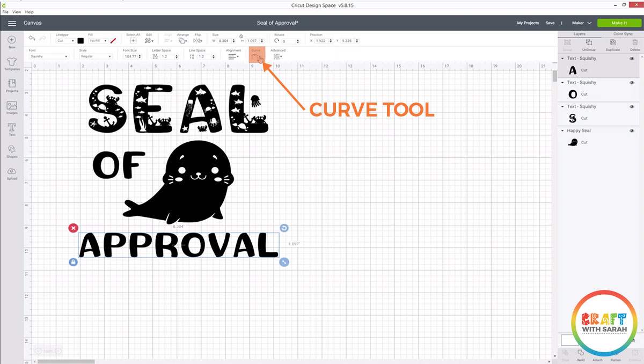
Task: Switch to the Color Sync tab
Action: pos(624,33)
